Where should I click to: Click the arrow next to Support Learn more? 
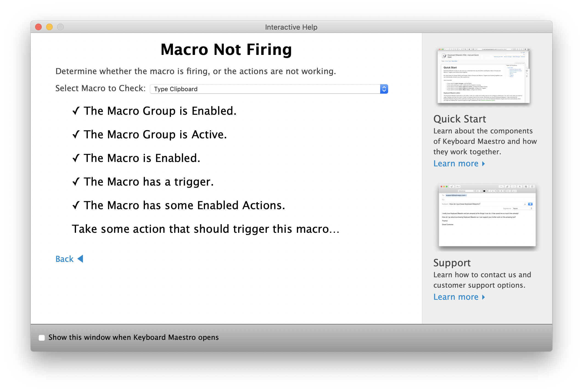click(x=483, y=297)
